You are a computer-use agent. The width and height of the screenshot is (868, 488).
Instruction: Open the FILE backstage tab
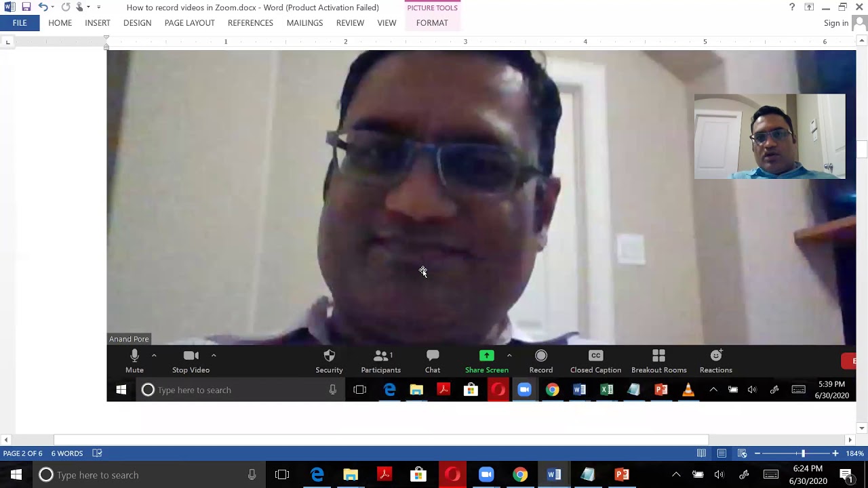tap(20, 23)
